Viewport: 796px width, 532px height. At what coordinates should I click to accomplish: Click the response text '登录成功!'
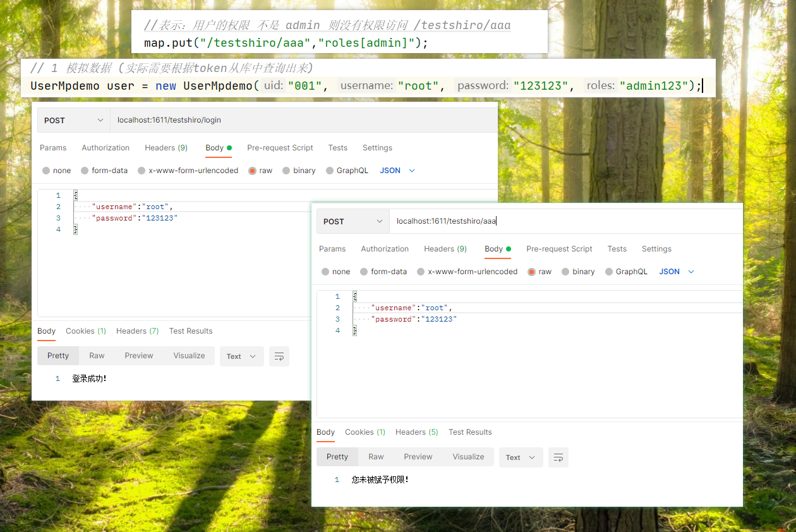point(89,378)
